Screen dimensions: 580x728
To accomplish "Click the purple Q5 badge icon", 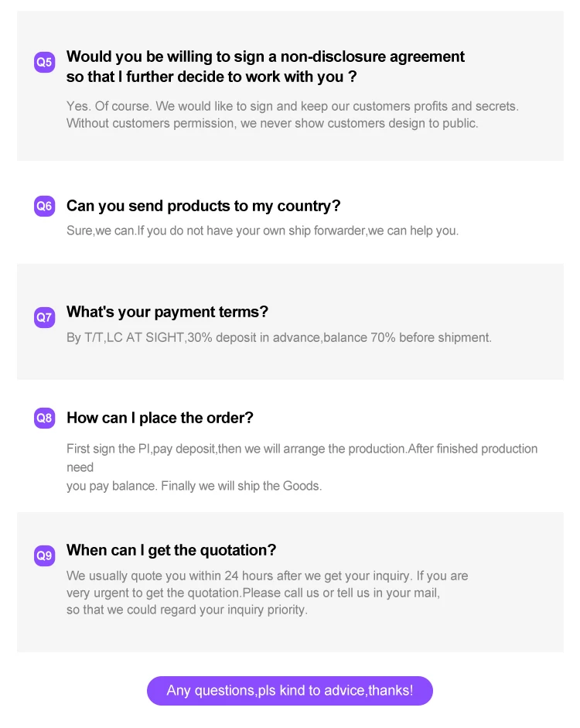I will [45, 63].
